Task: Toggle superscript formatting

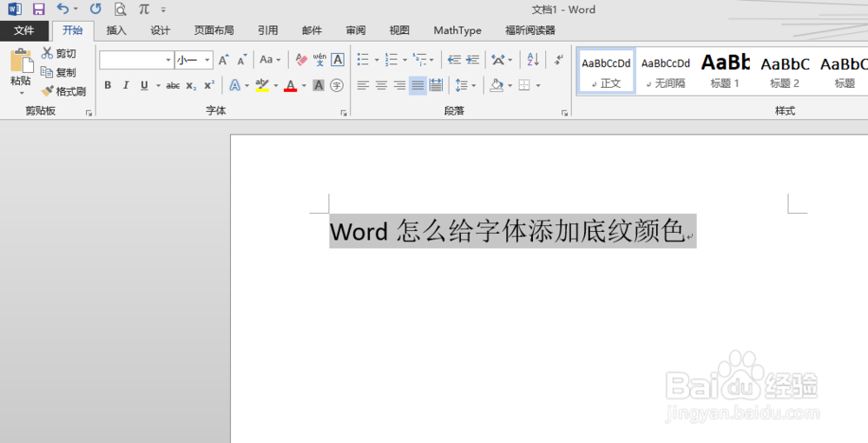Action: pos(209,85)
